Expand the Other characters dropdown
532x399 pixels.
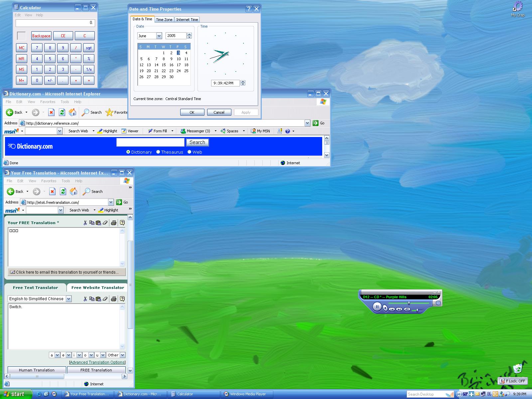click(123, 355)
